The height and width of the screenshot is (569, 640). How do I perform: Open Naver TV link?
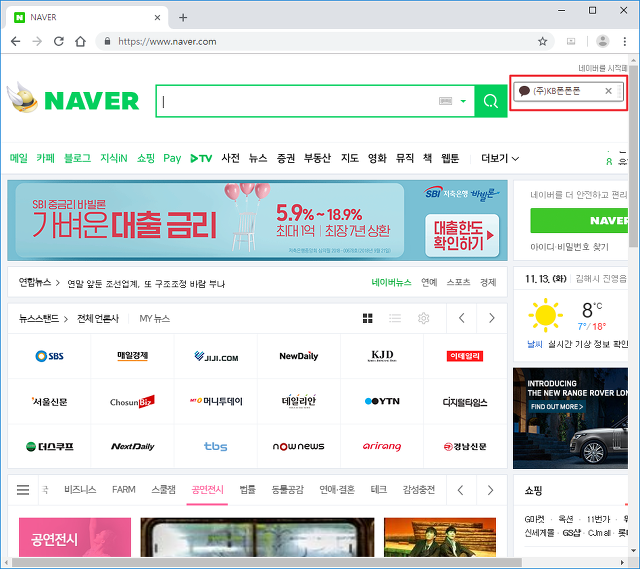click(201, 158)
